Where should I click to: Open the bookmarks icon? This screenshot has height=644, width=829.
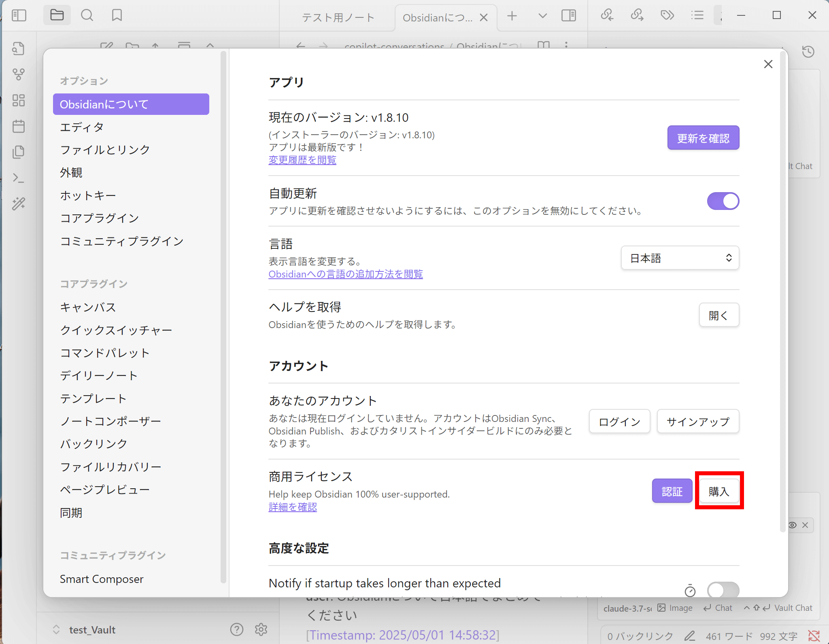tap(117, 15)
